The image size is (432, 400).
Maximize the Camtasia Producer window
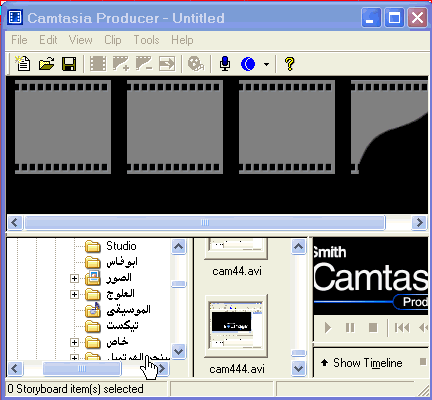[x=394, y=17]
